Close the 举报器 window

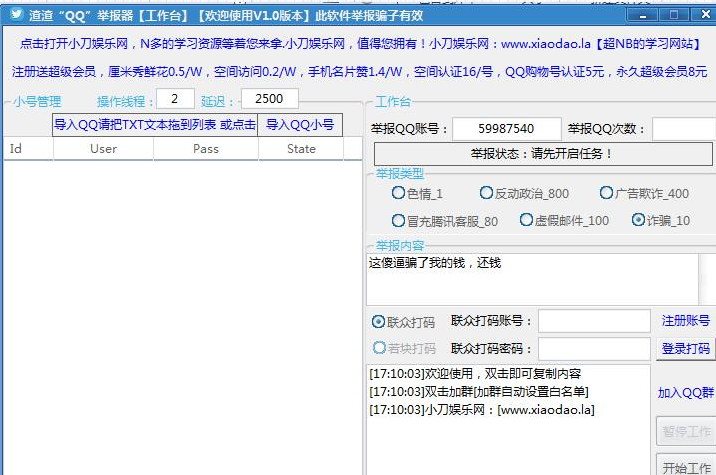705,15
